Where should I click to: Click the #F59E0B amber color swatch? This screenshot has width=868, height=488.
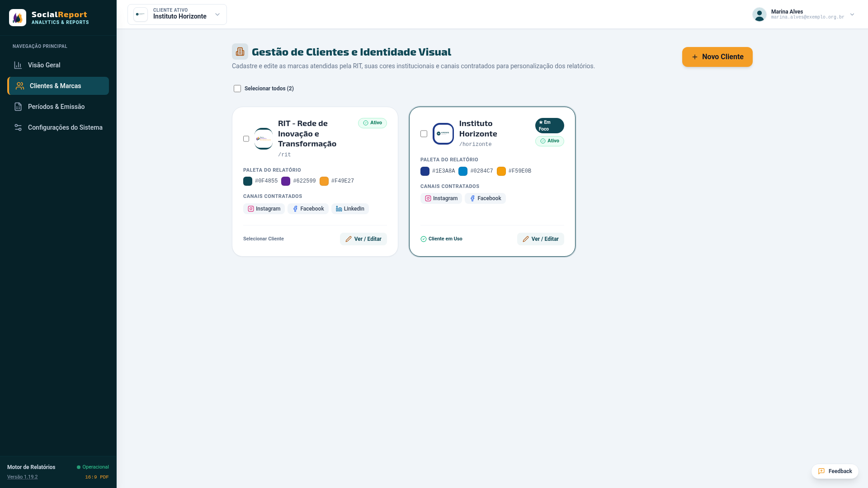pyautogui.click(x=501, y=171)
